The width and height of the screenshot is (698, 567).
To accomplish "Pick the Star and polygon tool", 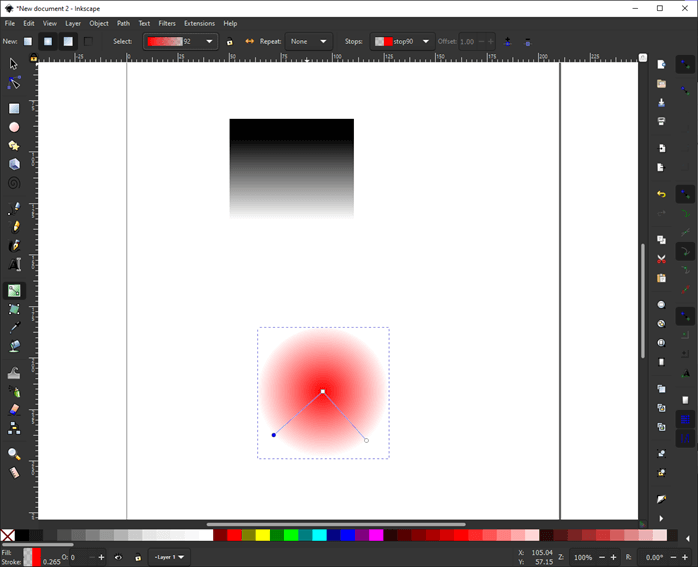I will pyautogui.click(x=14, y=146).
